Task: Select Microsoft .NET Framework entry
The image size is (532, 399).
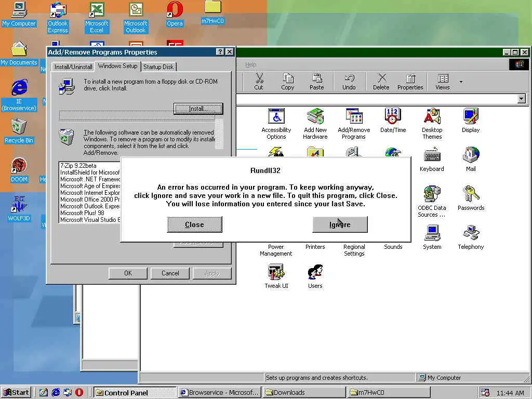Action: point(90,179)
